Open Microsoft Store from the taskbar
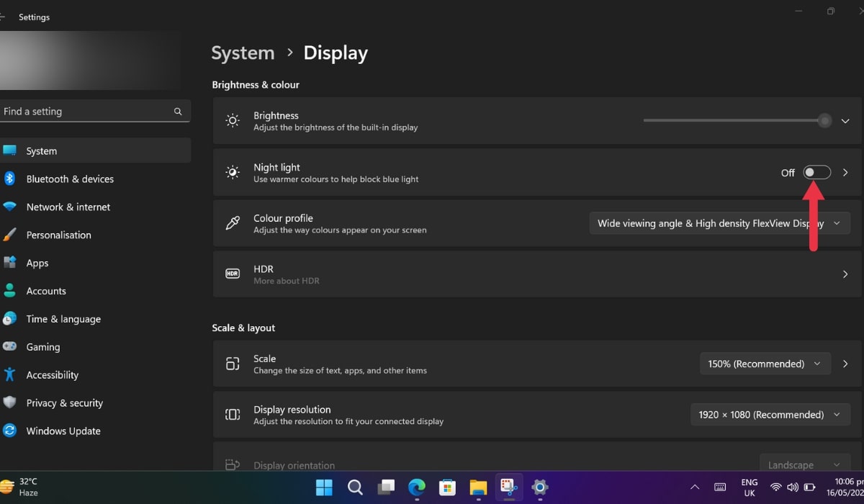The height and width of the screenshot is (504, 864). tap(447, 487)
